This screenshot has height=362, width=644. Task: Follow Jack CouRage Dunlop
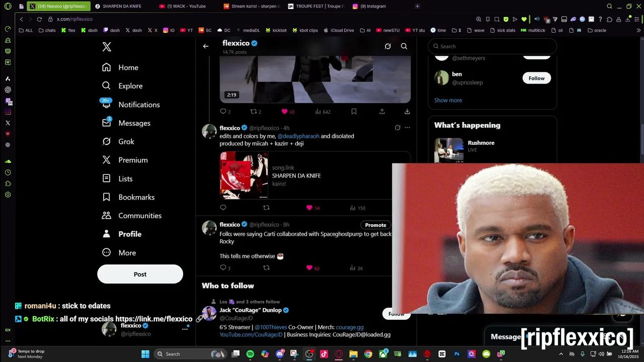pos(396,314)
